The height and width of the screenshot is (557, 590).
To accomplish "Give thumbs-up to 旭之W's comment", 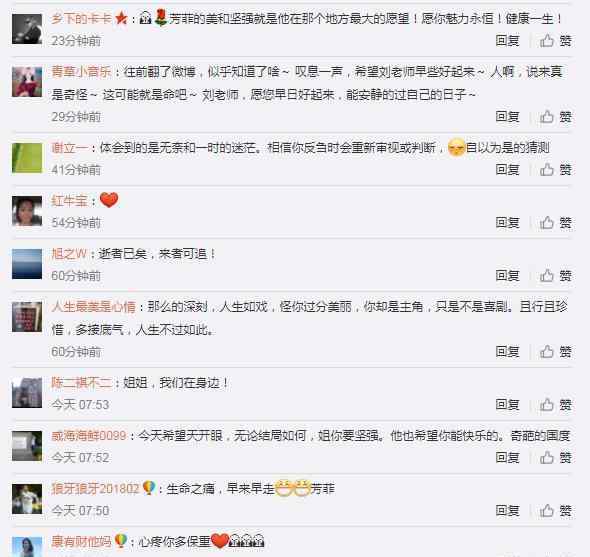I will click(x=556, y=276).
